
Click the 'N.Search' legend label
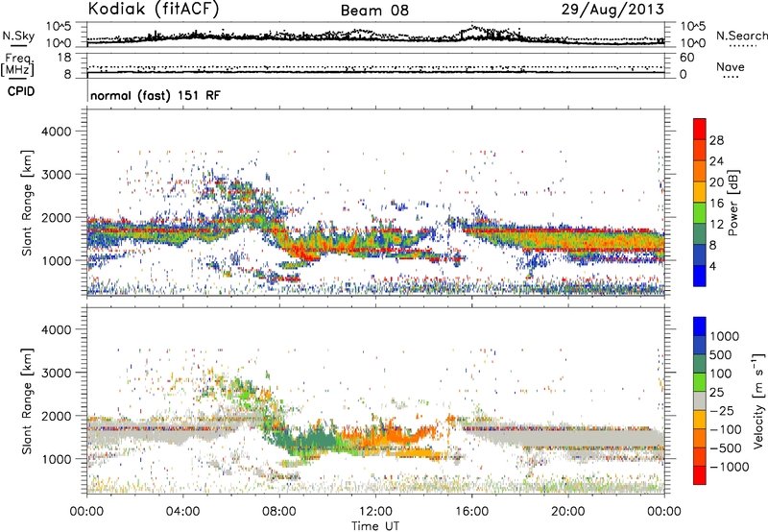(x=741, y=36)
